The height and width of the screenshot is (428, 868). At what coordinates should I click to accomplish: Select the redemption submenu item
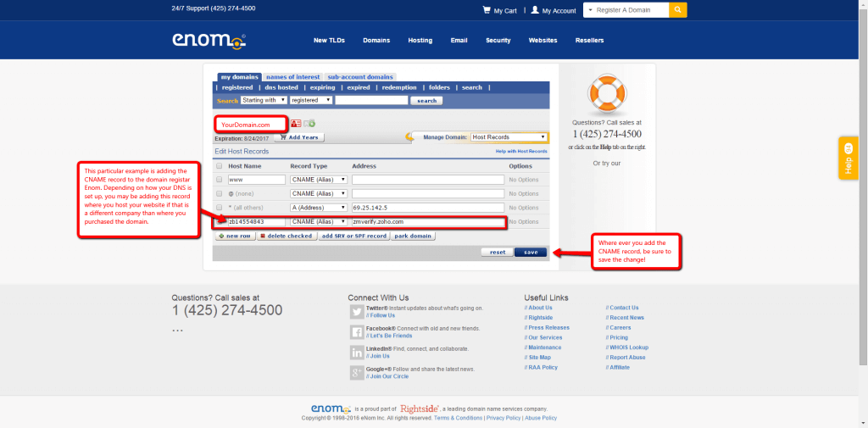[x=399, y=87]
